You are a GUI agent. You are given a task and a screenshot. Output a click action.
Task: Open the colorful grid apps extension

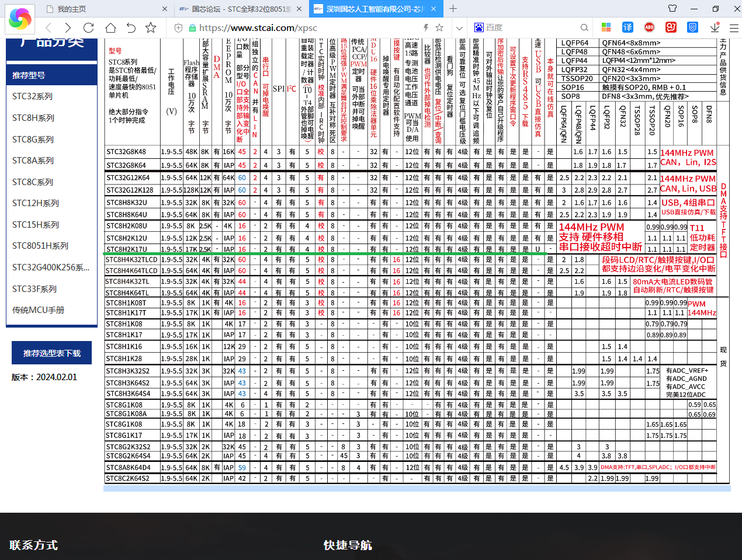tap(606, 27)
